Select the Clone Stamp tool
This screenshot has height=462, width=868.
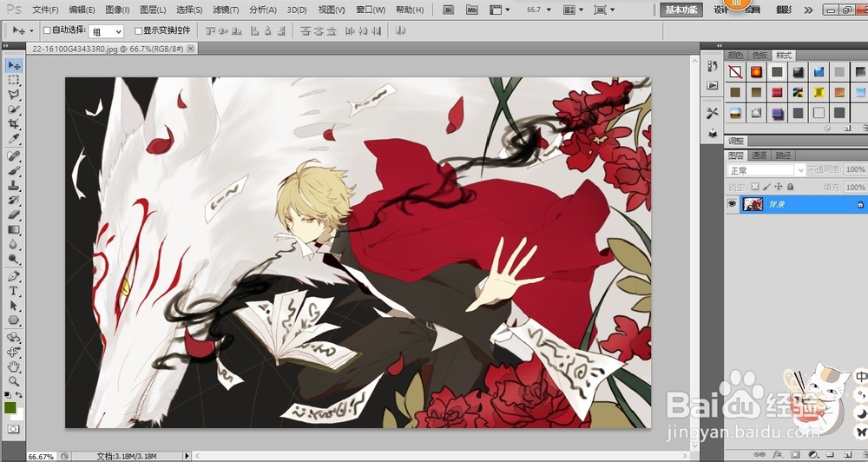(14, 185)
